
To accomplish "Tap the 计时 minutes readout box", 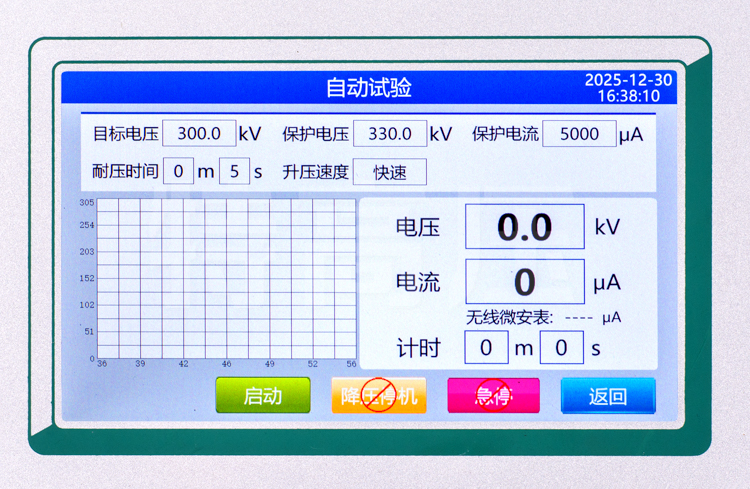I will (486, 348).
